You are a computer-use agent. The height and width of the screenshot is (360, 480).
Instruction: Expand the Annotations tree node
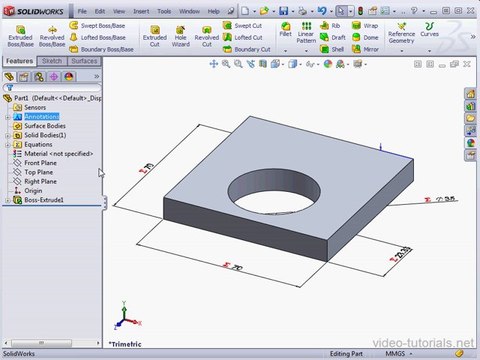[7, 117]
